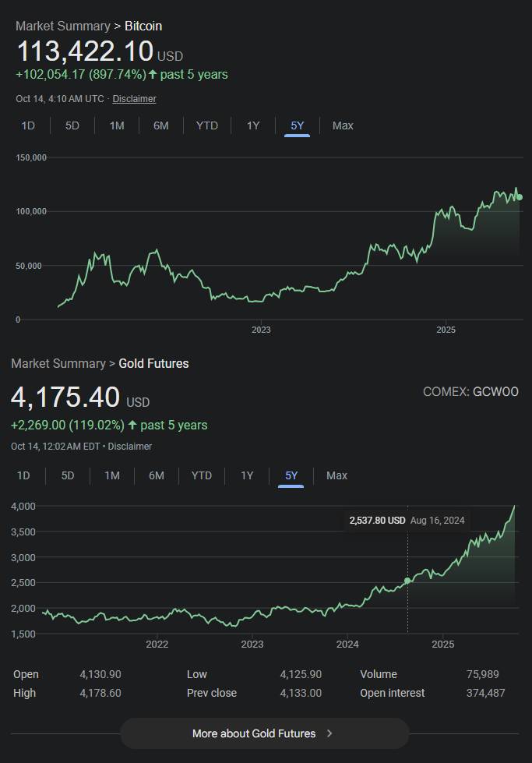The image size is (532, 763).
Task: View Gold Futures YTD chart
Action: point(202,475)
